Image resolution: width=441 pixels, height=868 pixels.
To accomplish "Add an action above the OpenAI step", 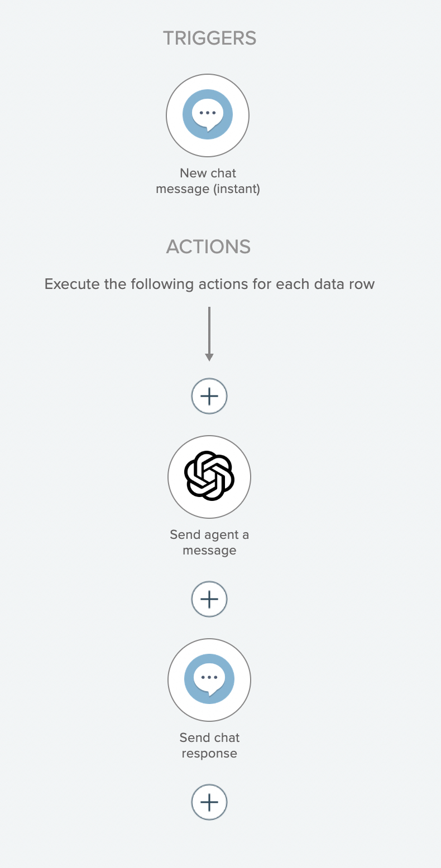I will (x=209, y=396).
